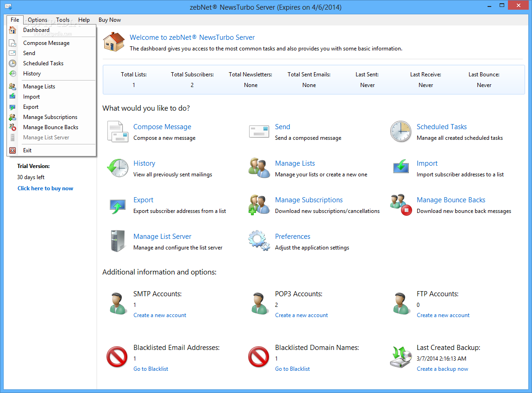Click the 'Welcome to zebNet NewsTurbo Server' heading

(x=192, y=37)
